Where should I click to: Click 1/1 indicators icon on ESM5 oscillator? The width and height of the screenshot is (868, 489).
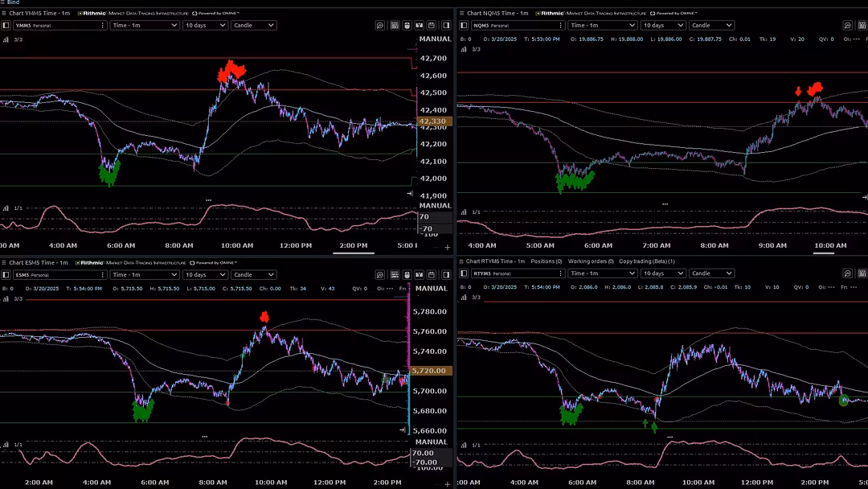click(x=6, y=445)
